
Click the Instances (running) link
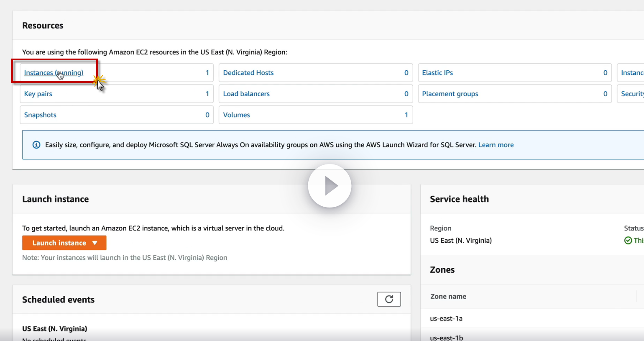[x=54, y=73]
